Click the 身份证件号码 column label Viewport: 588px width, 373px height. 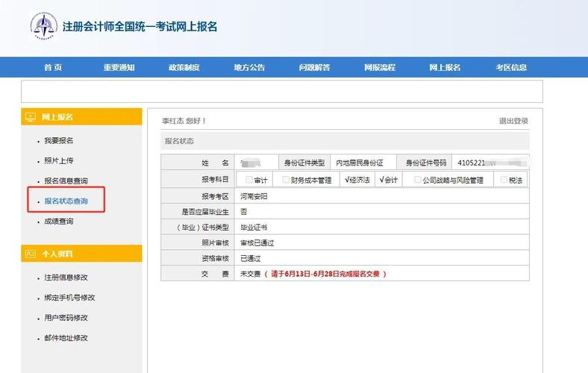coord(426,163)
